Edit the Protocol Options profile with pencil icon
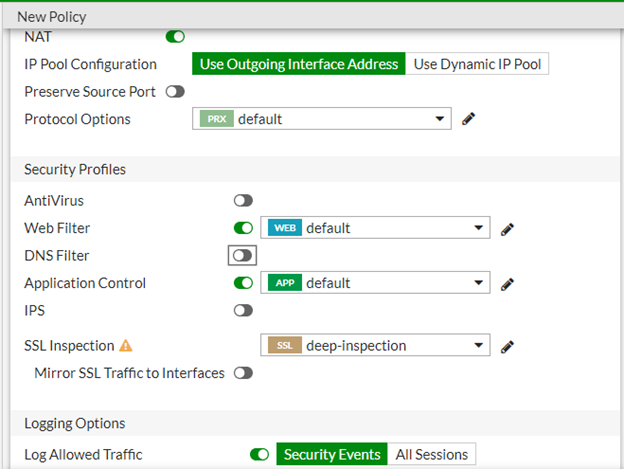Viewport: 624px width, 469px height. pyautogui.click(x=468, y=119)
